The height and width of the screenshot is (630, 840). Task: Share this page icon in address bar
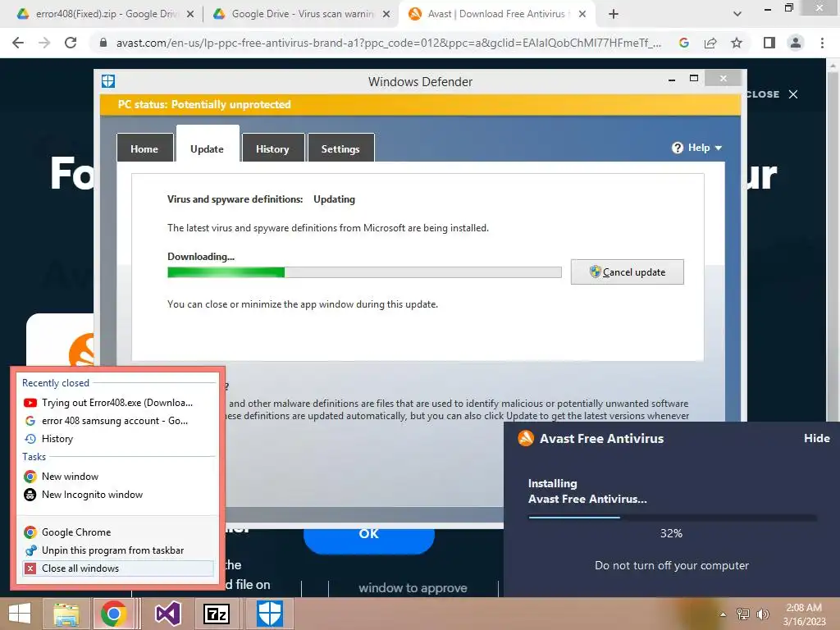point(710,43)
